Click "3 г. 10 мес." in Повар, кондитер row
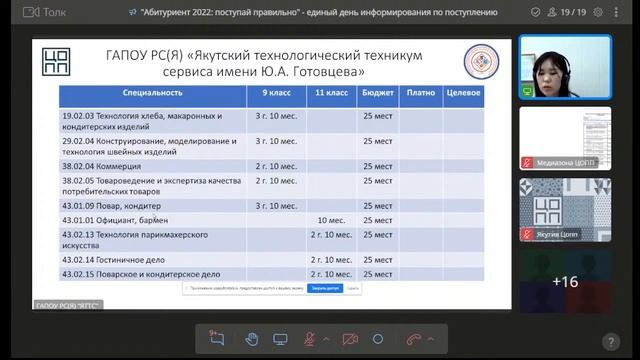The image size is (640, 360). coord(276,206)
